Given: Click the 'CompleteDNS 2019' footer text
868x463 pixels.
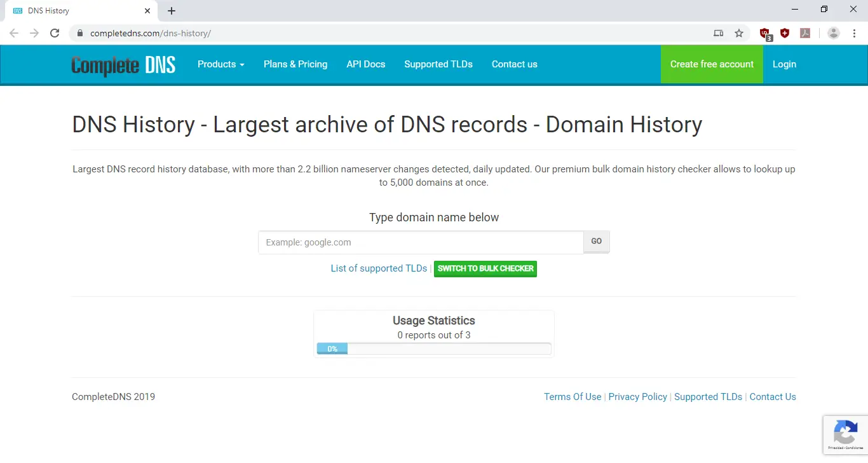Looking at the screenshot, I should click(113, 397).
